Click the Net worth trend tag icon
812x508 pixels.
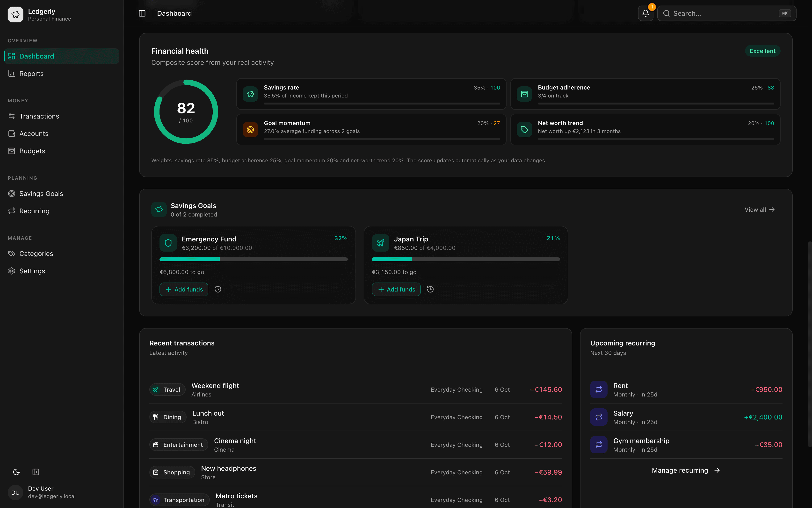[x=524, y=130]
